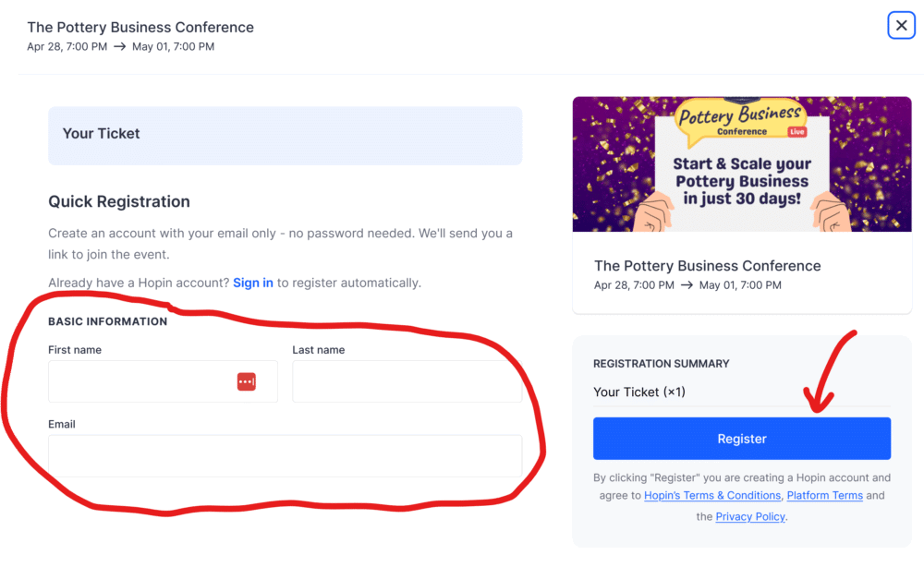924x567 pixels.
Task: Click the Your Ticket header bar
Action: (285, 134)
